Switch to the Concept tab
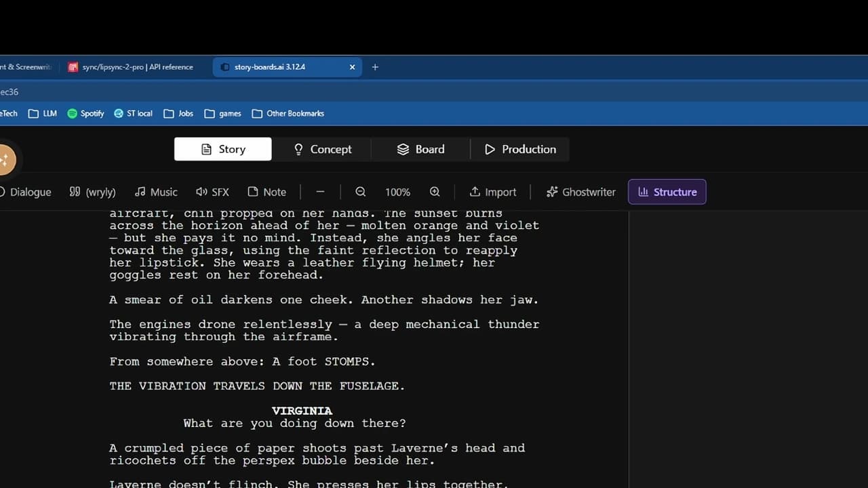This screenshot has height=488, width=868. [x=322, y=149]
